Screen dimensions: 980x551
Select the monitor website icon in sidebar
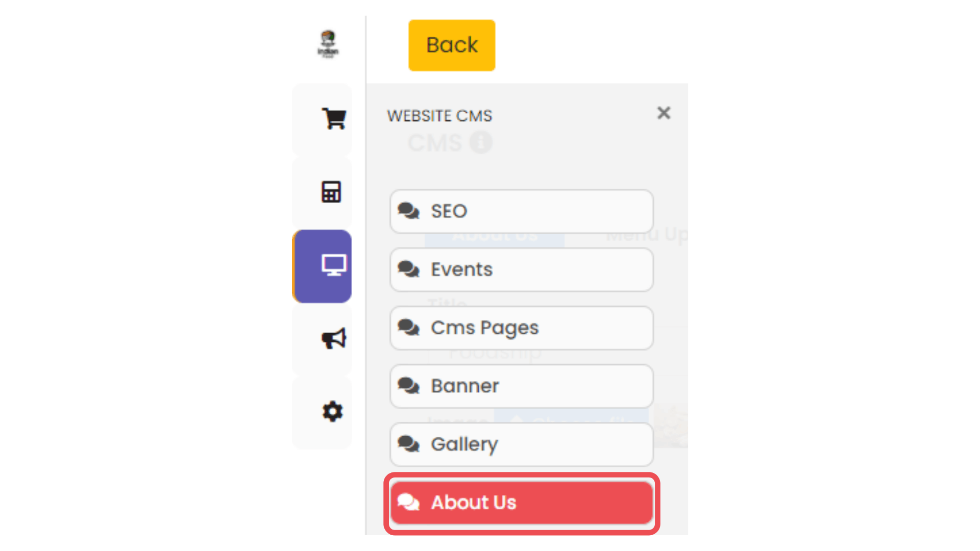click(334, 265)
